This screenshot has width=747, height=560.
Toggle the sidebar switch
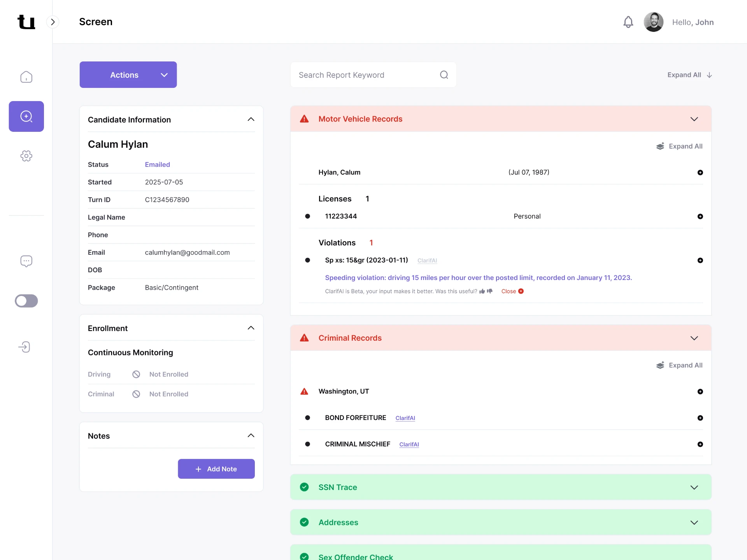pos(26,301)
